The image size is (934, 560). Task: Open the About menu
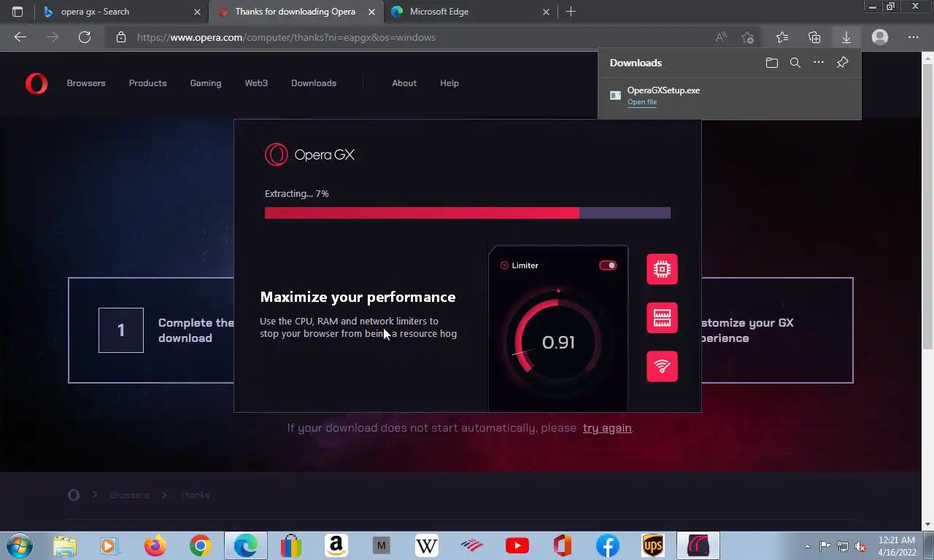click(x=404, y=83)
